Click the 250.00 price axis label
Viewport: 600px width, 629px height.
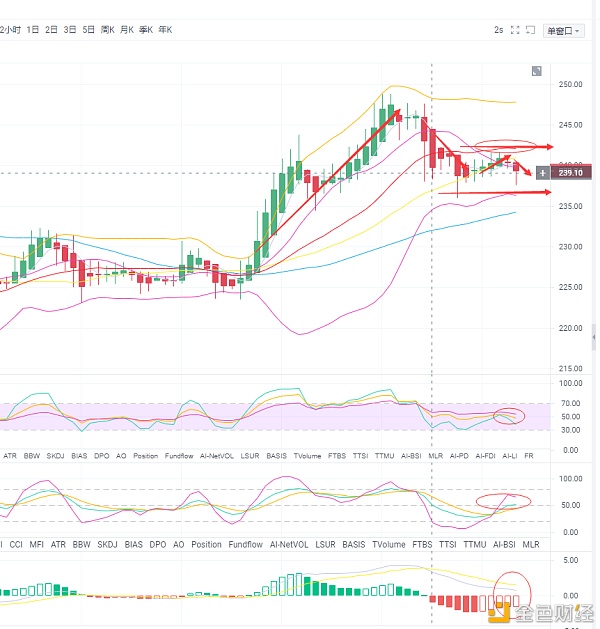coord(570,84)
